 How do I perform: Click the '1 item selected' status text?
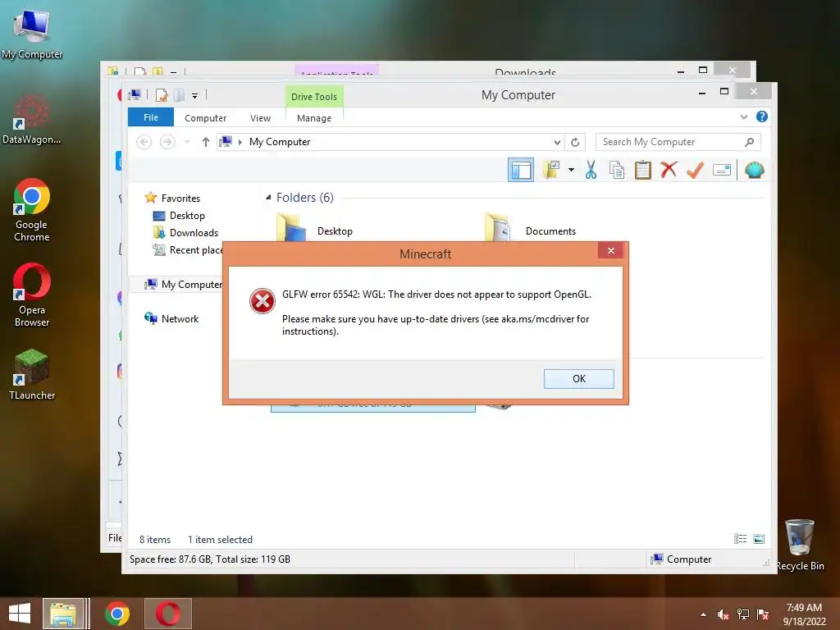pyautogui.click(x=220, y=540)
